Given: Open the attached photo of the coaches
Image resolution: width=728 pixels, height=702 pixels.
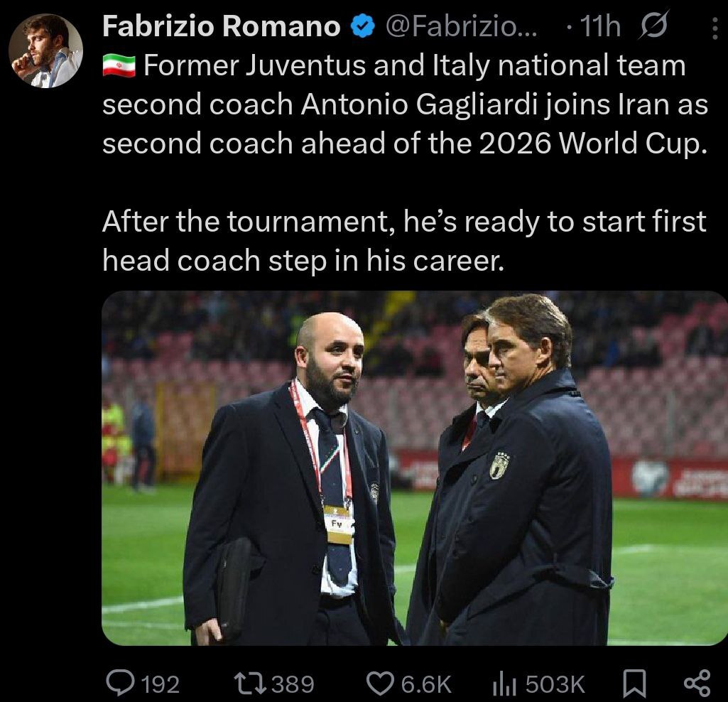Looking at the screenshot, I should coord(414,468).
